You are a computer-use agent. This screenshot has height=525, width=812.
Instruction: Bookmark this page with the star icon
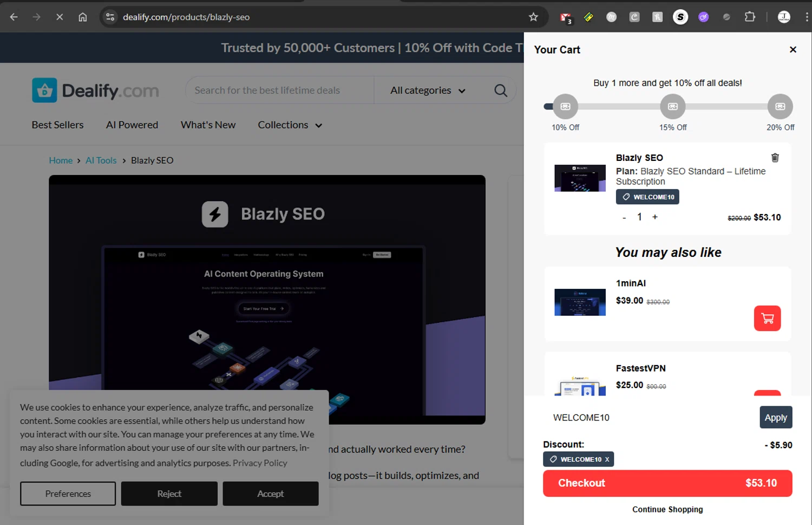click(533, 17)
